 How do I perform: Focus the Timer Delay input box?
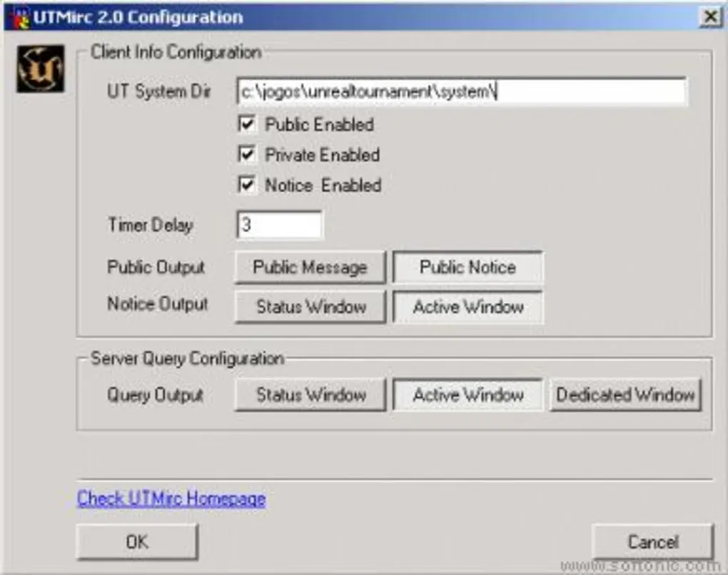tap(279, 226)
